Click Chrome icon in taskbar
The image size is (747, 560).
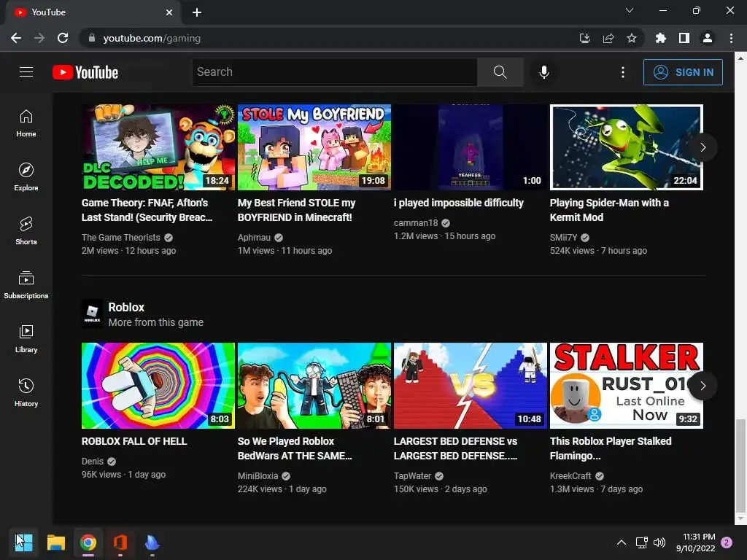[88, 542]
